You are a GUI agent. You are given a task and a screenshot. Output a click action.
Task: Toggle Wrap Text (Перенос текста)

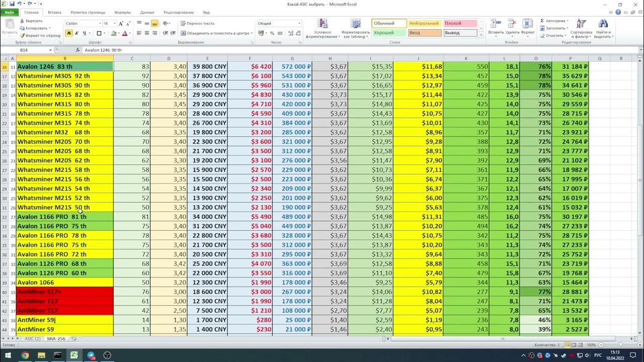pos(197,24)
